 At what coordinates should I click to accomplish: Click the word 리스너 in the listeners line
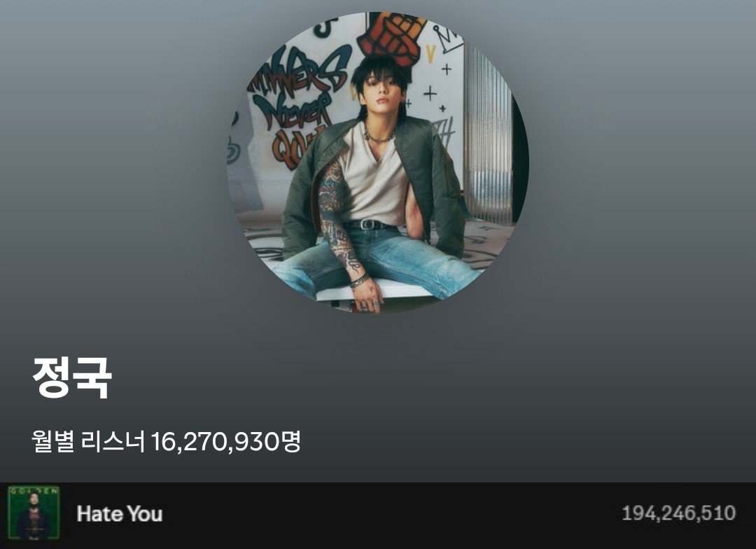click(x=113, y=440)
